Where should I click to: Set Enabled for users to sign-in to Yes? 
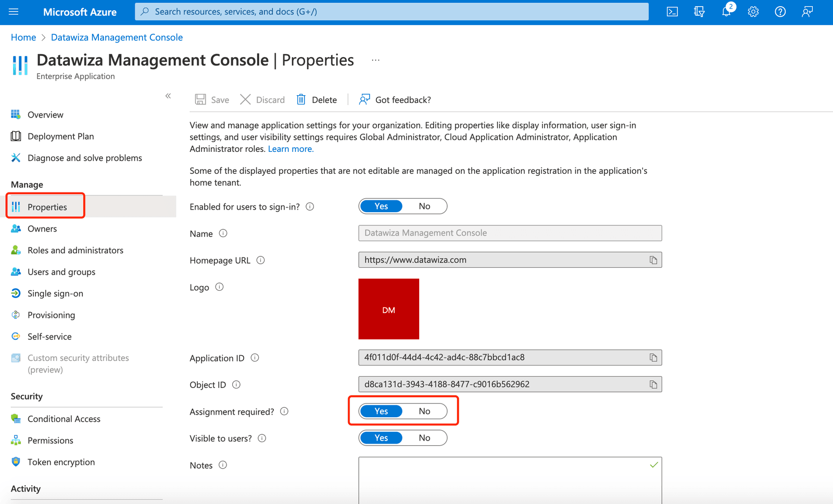[381, 206]
